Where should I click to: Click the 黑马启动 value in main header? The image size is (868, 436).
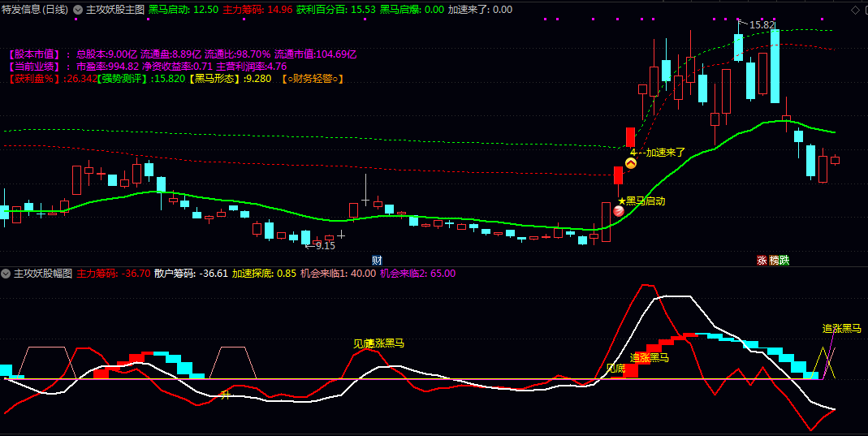(183, 10)
